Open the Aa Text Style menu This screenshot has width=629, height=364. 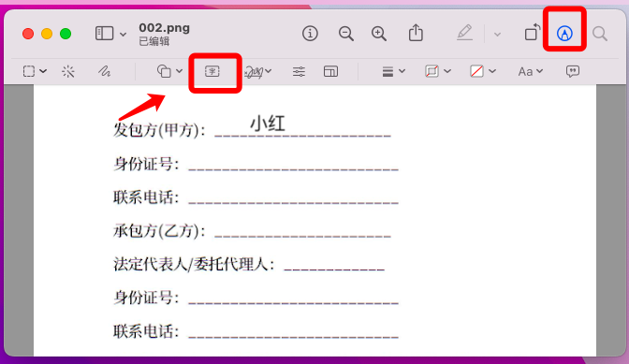[x=525, y=72]
